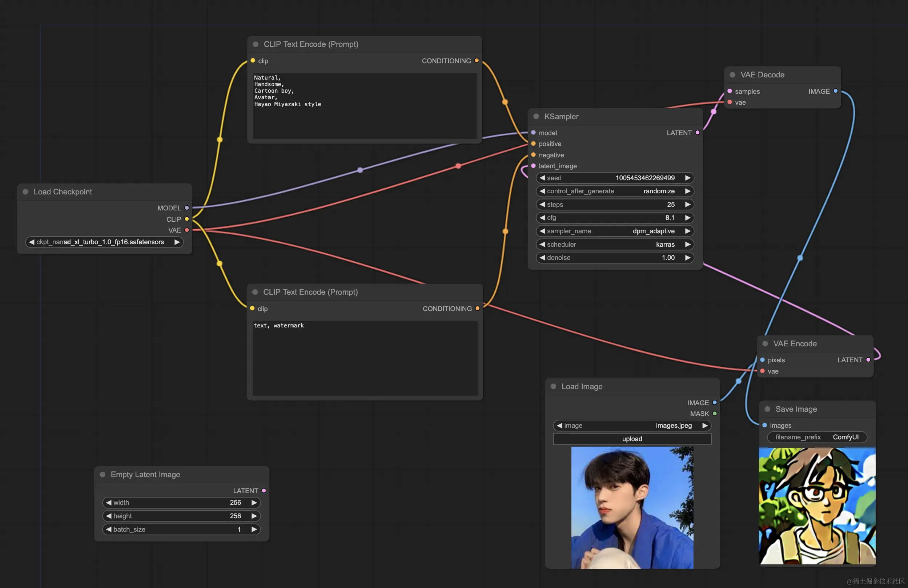Viewport: 908px width, 588px height.
Task: Select the KSampler node title
Action: coord(561,116)
